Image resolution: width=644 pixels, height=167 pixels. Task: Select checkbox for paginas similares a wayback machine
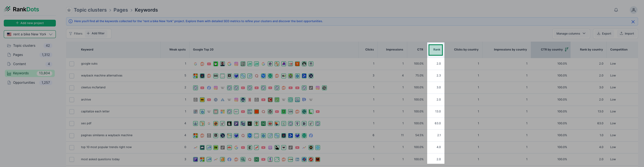pyautogui.click(x=72, y=136)
